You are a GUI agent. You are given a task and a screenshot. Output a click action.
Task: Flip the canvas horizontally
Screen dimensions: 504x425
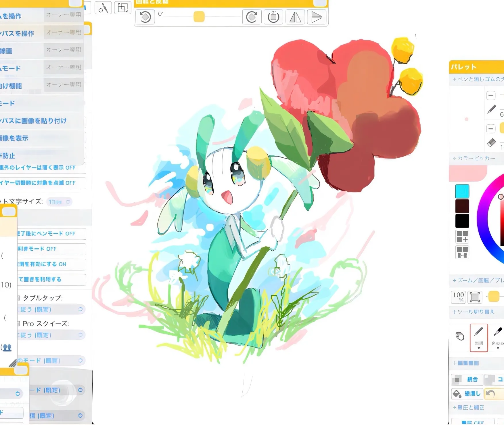click(x=295, y=17)
